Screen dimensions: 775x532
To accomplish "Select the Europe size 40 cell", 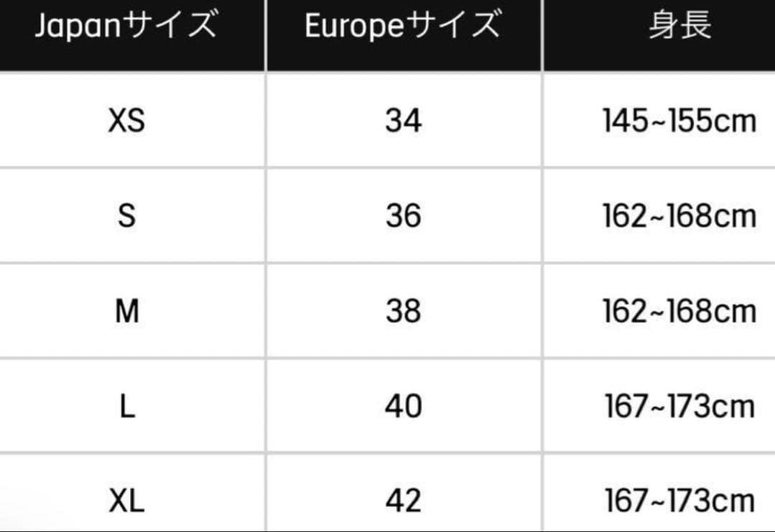I will [403, 407].
